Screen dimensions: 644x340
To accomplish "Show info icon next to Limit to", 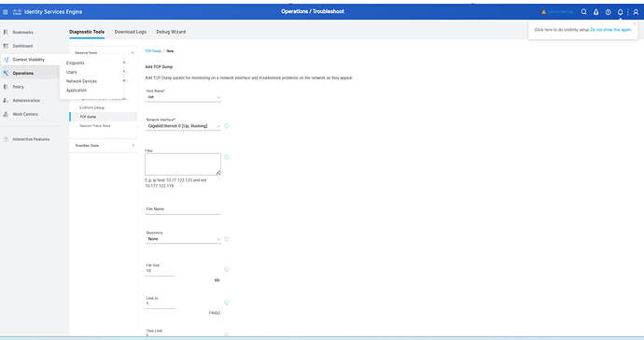I will pos(226,303).
